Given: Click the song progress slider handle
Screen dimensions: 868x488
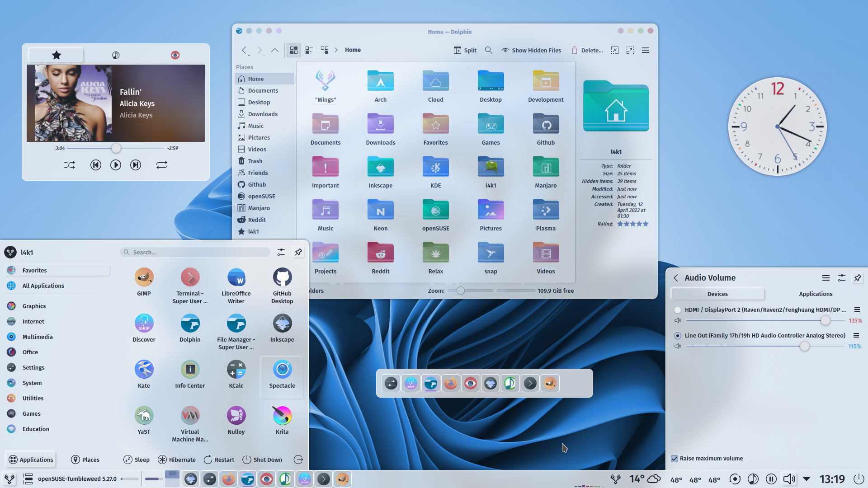Looking at the screenshot, I should pyautogui.click(x=116, y=148).
